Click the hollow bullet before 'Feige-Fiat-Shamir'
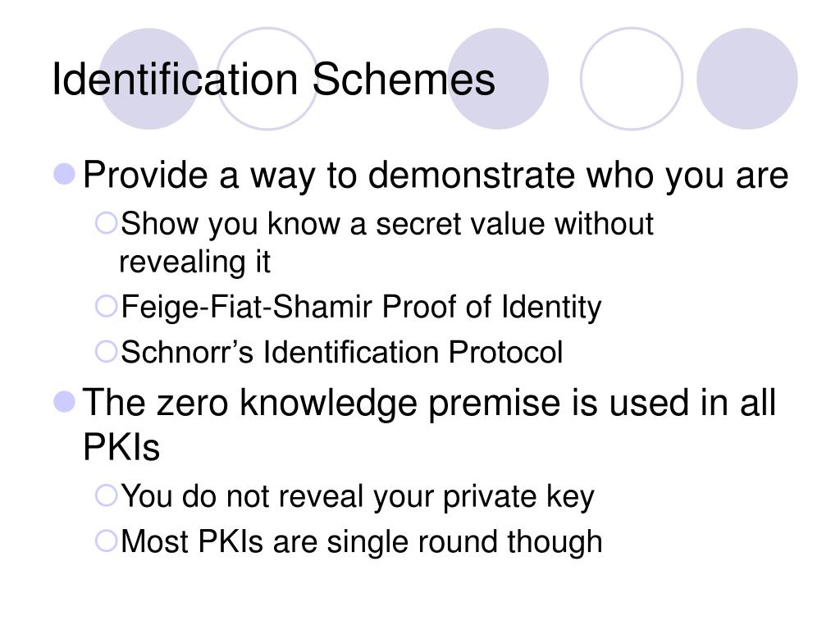840x630 pixels. click(x=106, y=307)
